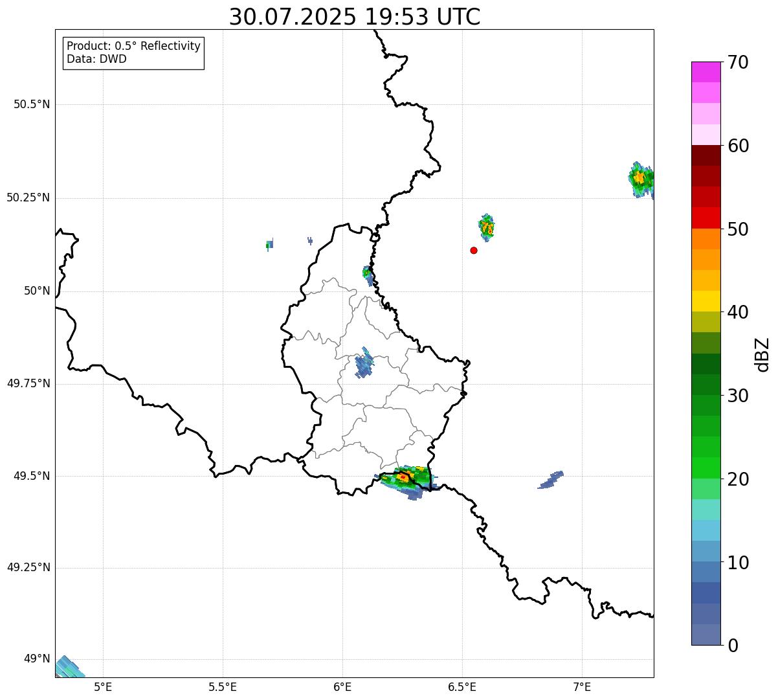Click the 49°N latitude label

tap(37, 659)
